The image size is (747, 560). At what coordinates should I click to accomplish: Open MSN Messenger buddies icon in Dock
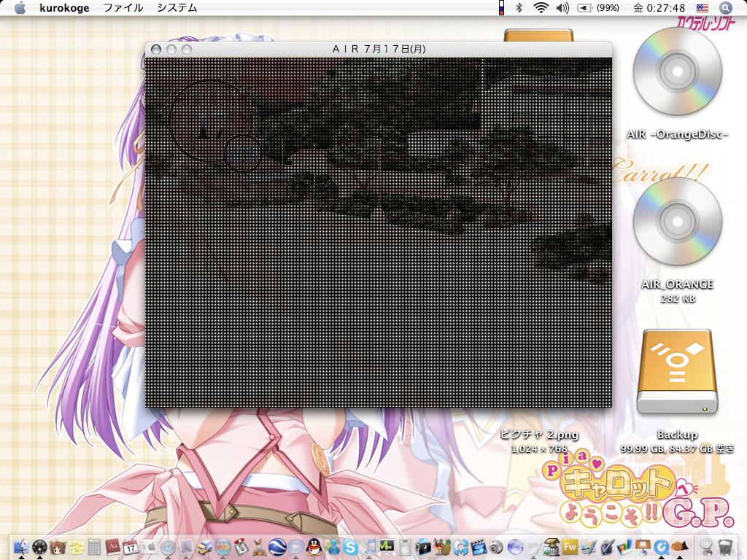(332, 547)
